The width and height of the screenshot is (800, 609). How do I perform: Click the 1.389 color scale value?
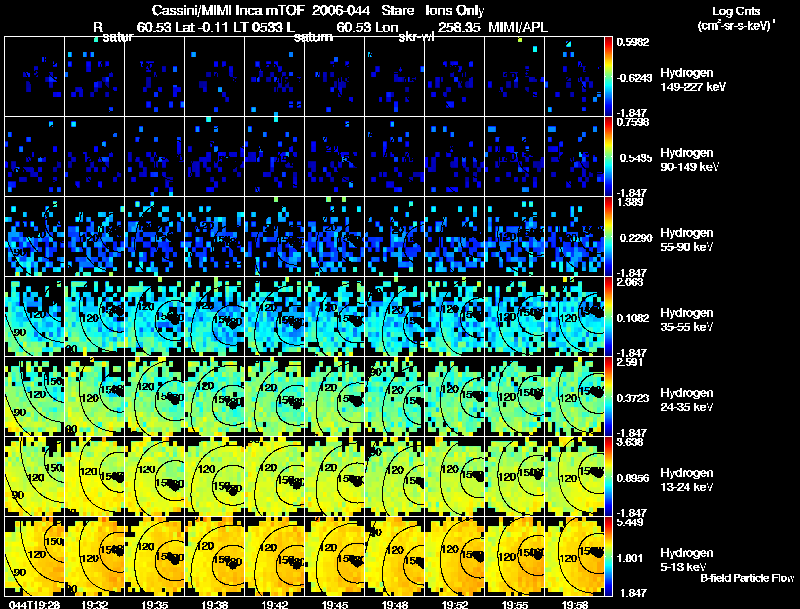630,202
